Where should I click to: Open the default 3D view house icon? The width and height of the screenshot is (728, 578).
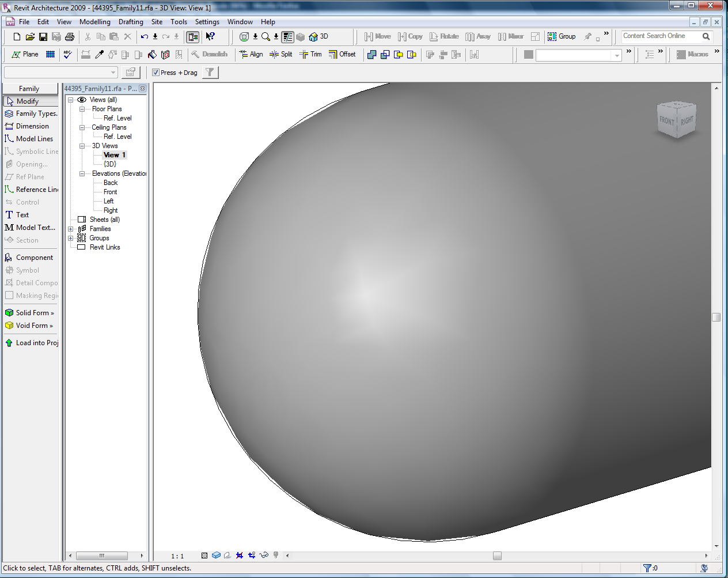313,37
